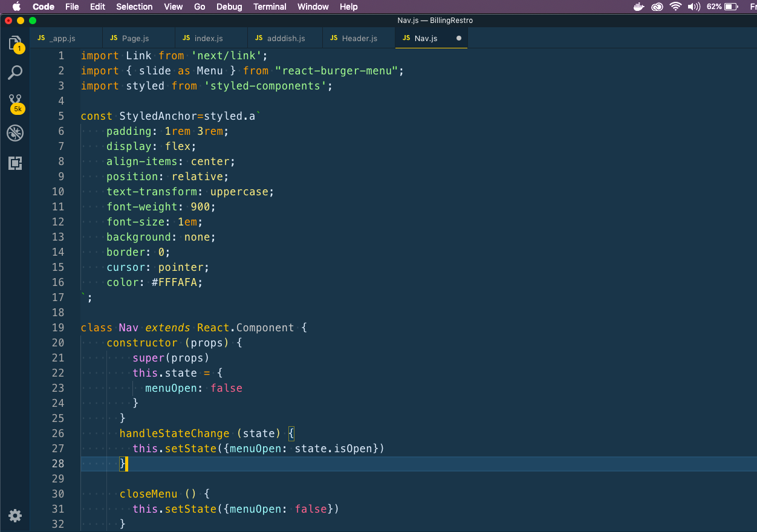Click the JS icon of _app.js tab

(x=41, y=38)
